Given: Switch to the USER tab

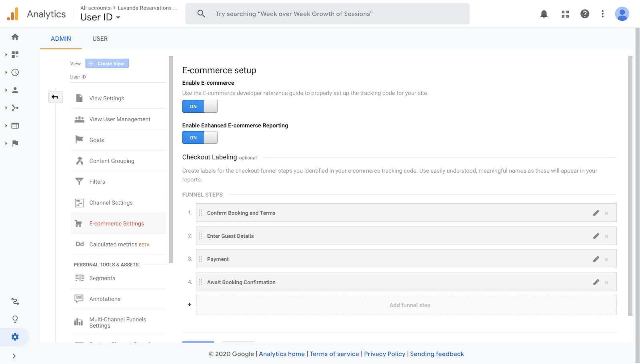Looking at the screenshot, I should point(100,39).
